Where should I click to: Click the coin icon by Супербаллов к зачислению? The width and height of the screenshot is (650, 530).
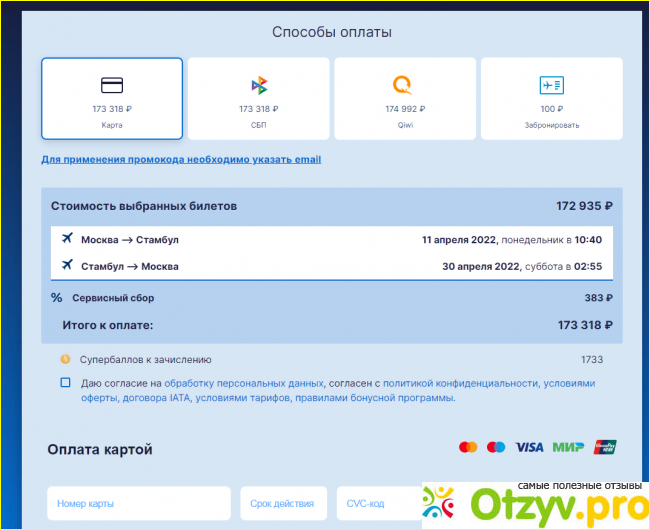tap(65, 359)
